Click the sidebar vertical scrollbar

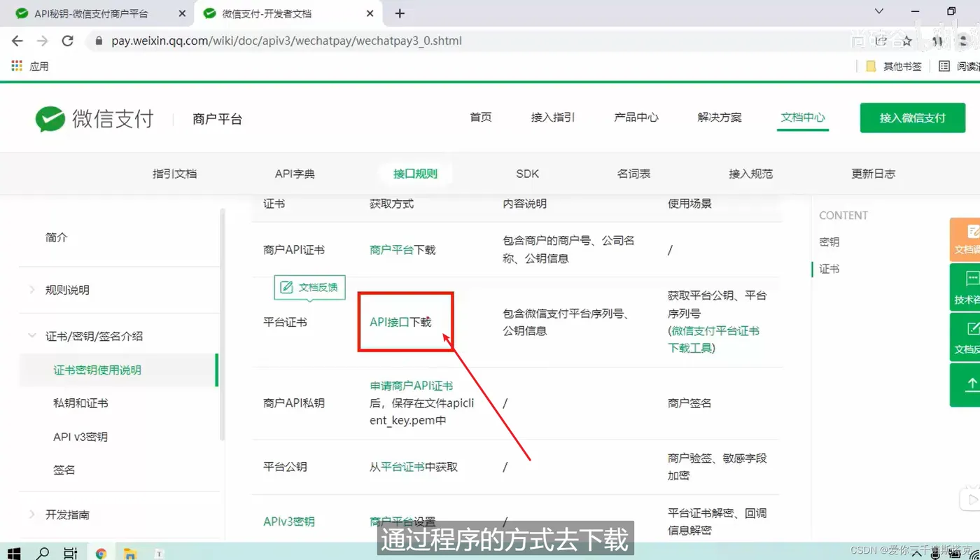pos(223,323)
